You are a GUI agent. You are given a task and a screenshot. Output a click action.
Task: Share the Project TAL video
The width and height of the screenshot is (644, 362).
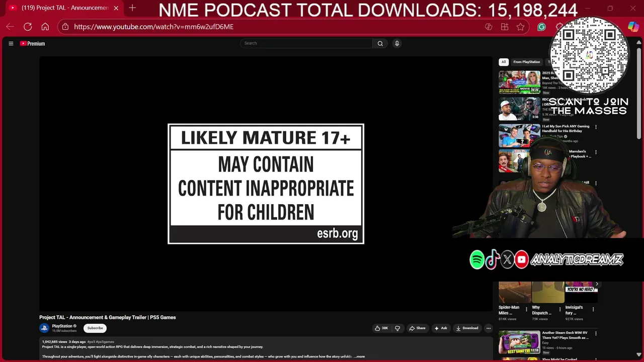tap(417, 328)
